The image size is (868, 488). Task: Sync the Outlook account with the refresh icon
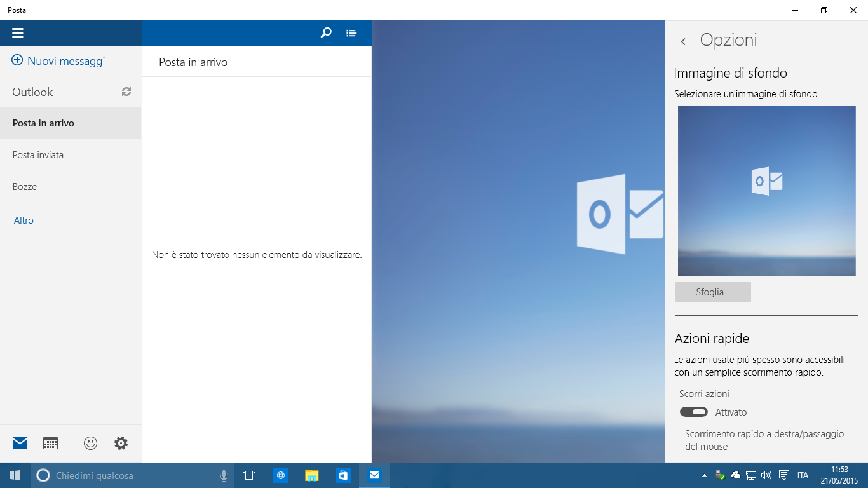[x=126, y=91]
